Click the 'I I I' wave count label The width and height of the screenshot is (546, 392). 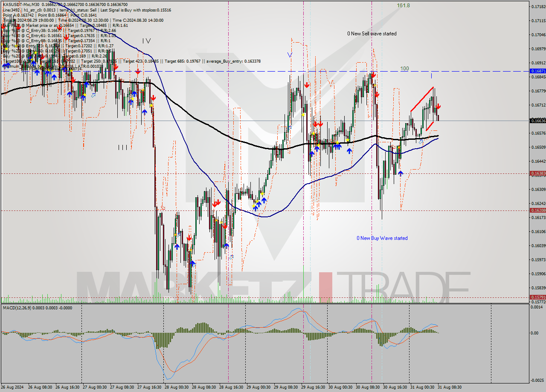coord(123,147)
